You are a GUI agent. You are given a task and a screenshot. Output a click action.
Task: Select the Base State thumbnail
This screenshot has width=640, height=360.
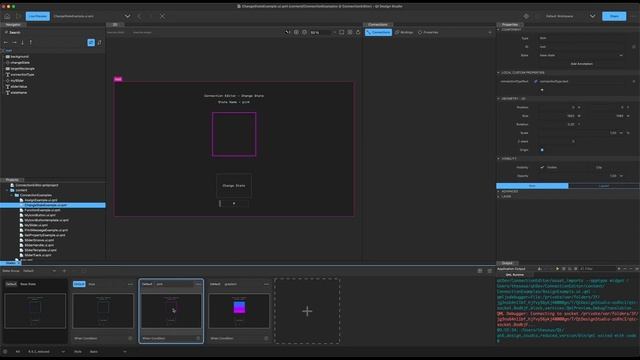[x=35, y=311]
